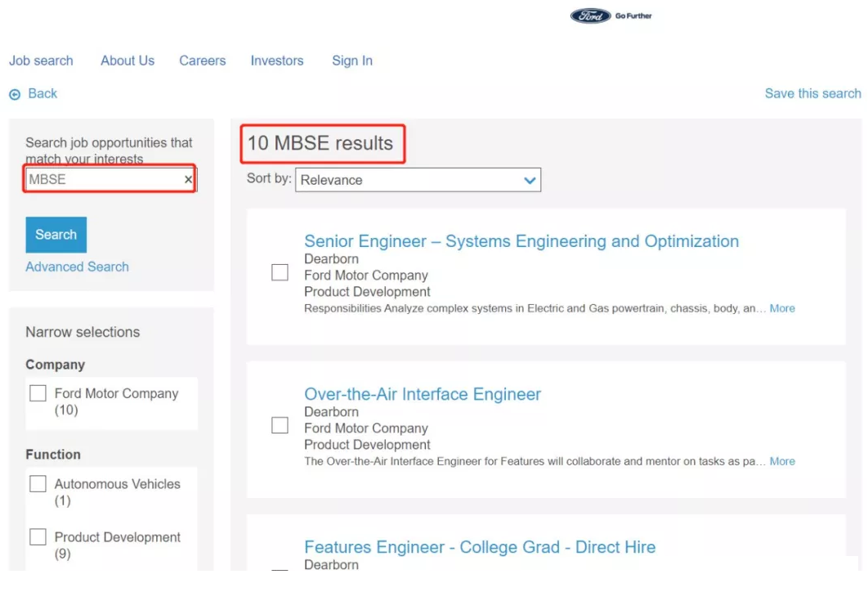Click the '10 MBSE results' heading
The width and height of the screenshot is (868, 601).
pyautogui.click(x=320, y=143)
